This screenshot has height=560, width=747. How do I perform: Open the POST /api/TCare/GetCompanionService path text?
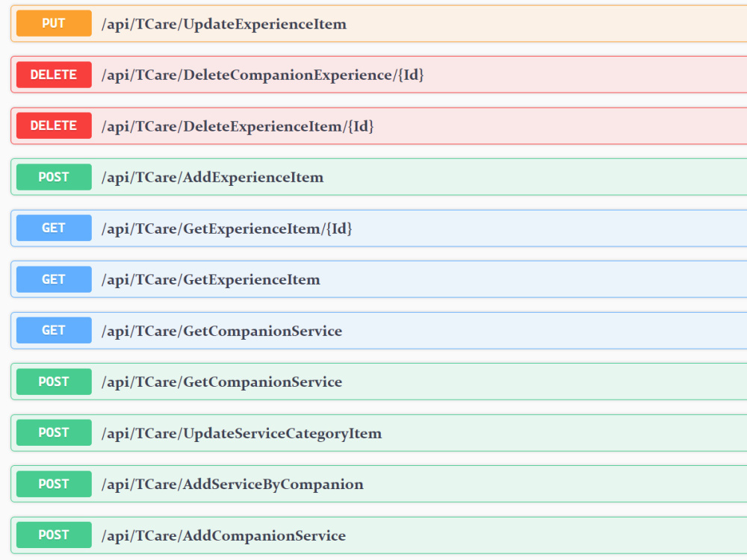pos(222,382)
